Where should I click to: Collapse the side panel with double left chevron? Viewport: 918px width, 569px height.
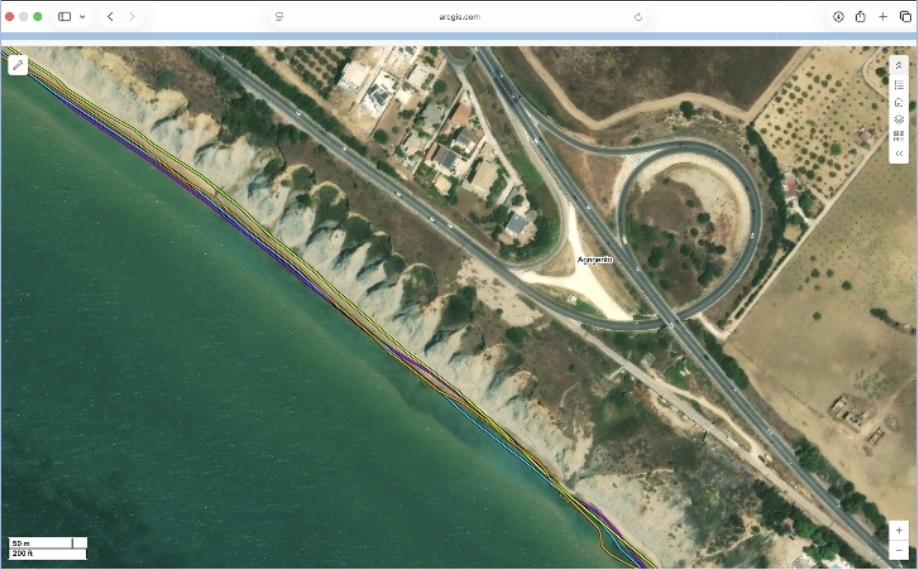click(899, 154)
